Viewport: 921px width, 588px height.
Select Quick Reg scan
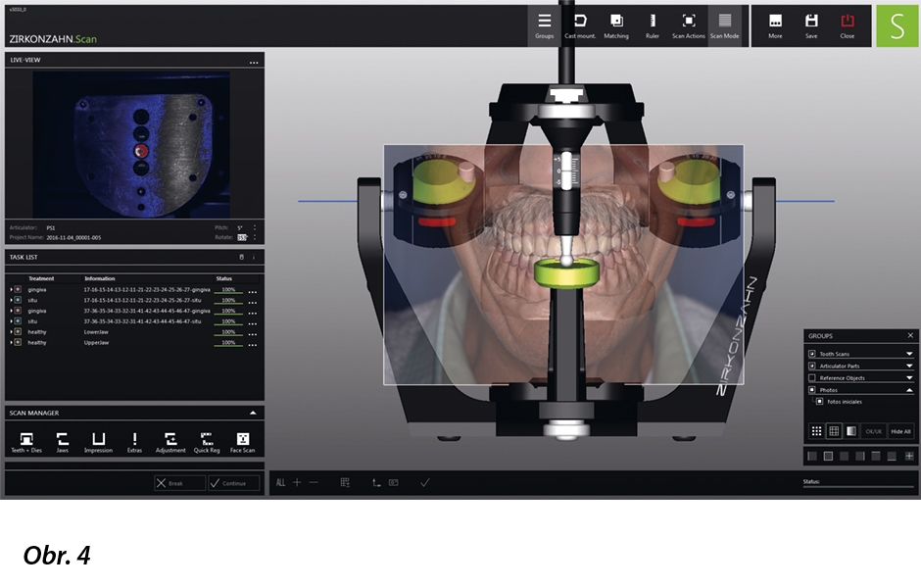207,442
